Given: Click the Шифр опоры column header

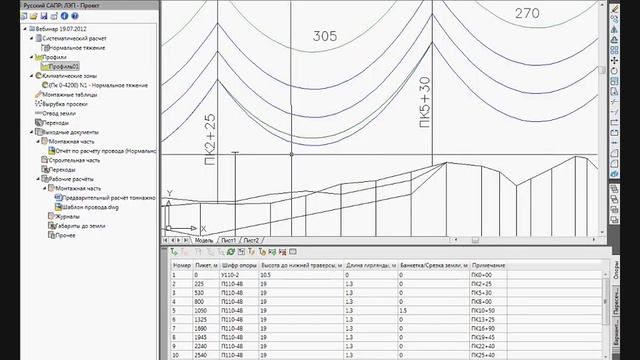Looking at the screenshot, I should (x=239, y=265).
